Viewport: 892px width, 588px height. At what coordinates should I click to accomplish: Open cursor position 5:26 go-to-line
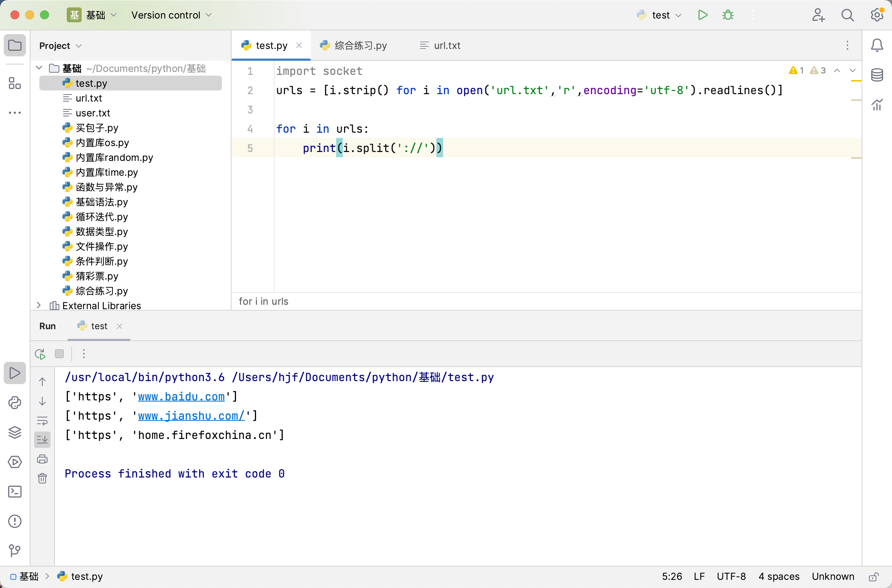click(x=672, y=577)
